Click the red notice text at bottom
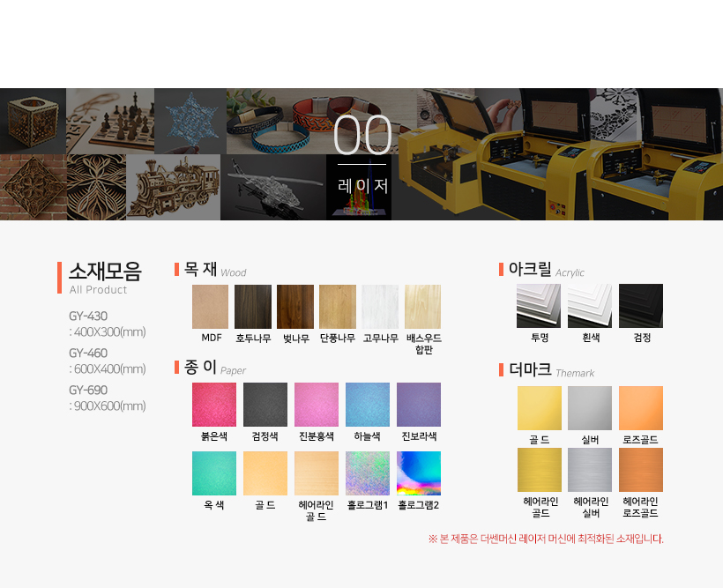 pos(546,539)
